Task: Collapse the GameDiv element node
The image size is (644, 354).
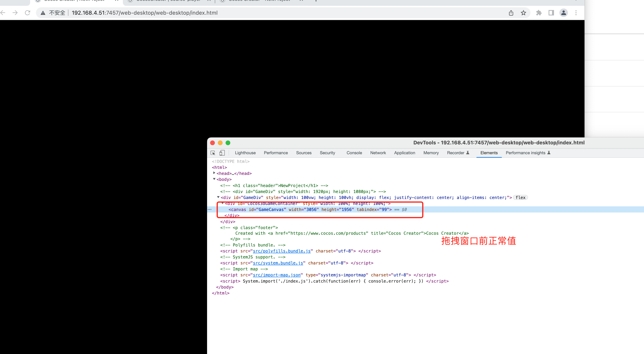Action: [x=218, y=197]
